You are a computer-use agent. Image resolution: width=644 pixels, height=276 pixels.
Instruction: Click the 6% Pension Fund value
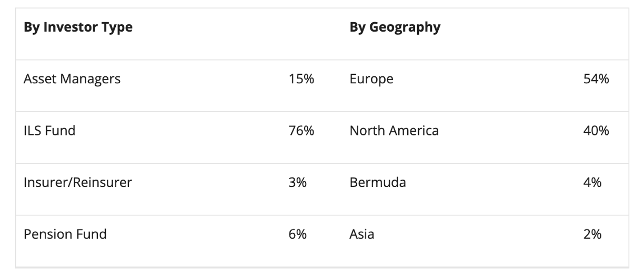point(297,234)
